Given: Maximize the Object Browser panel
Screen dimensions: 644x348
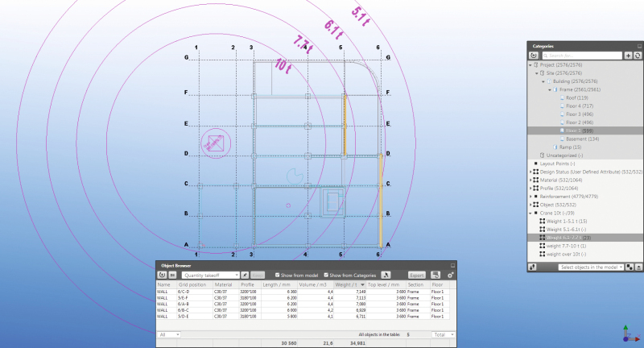Looking at the screenshot, I should [x=452, y=265].
